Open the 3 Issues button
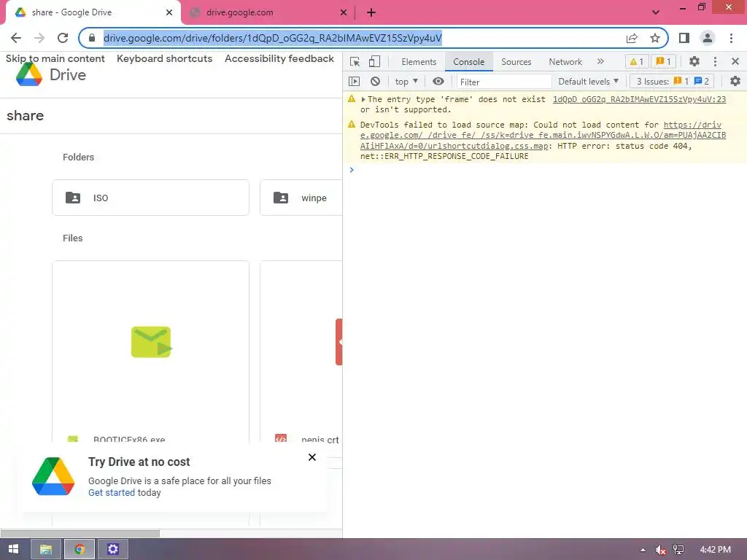This screenshot has width=747, height=560. tap(672, 82)
